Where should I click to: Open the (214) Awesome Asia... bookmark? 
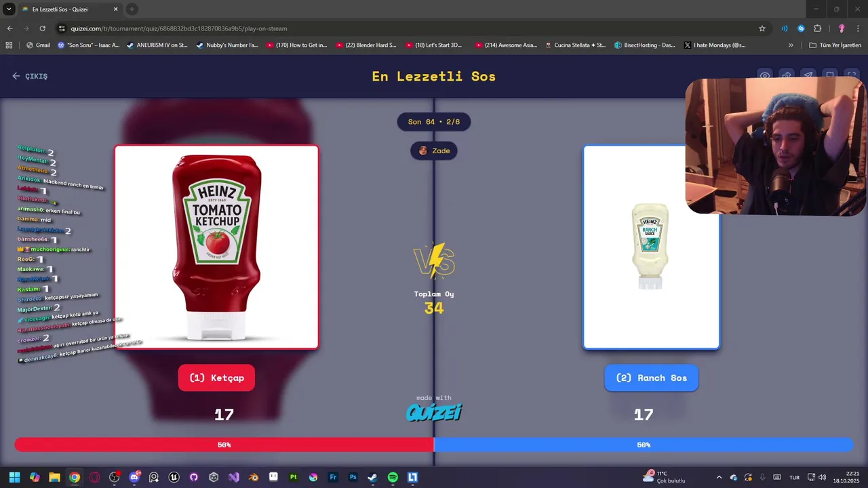[x=506, y=45]
